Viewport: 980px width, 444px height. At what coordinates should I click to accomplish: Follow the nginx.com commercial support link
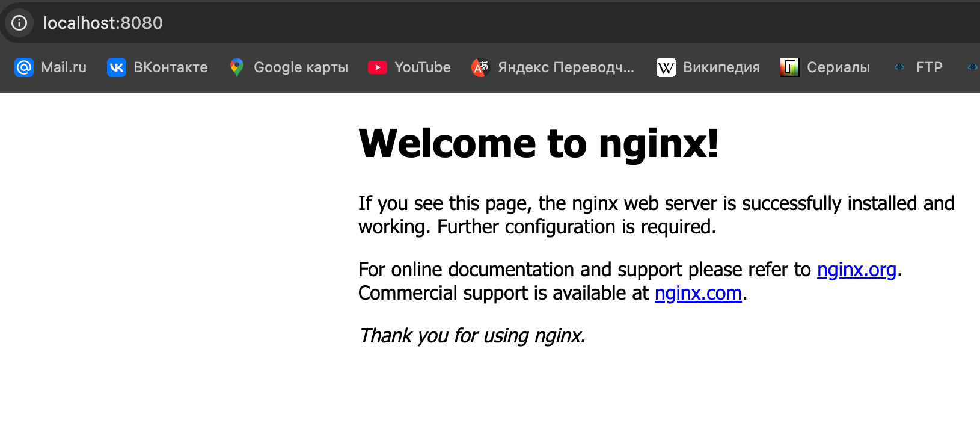pos(697,293)
